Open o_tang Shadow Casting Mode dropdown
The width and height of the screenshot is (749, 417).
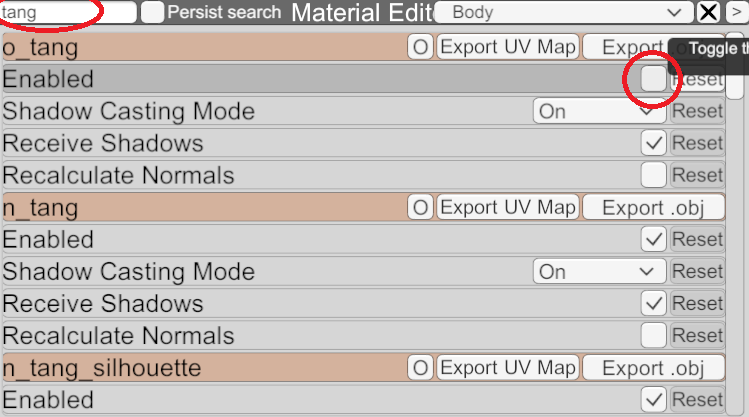598,111
